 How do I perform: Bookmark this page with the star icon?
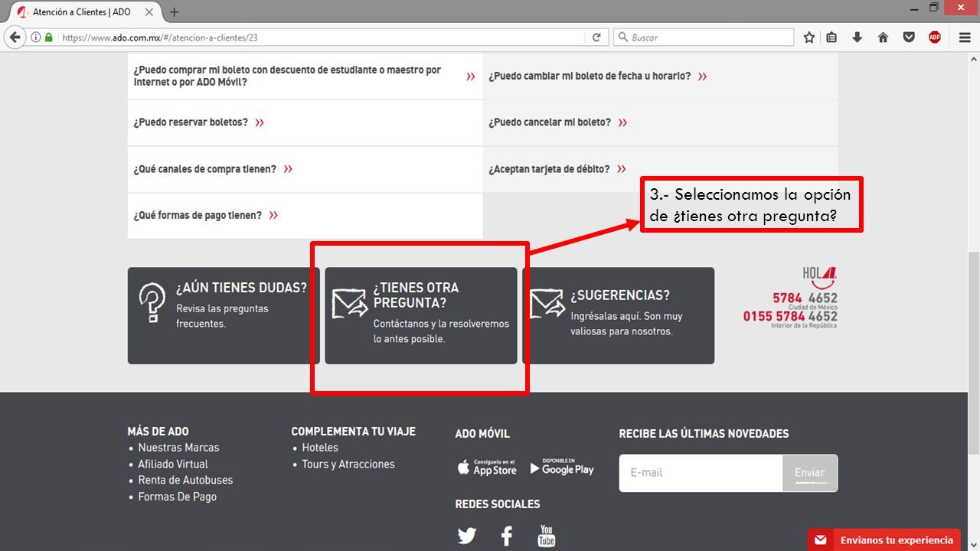click(x=809, y=37)
